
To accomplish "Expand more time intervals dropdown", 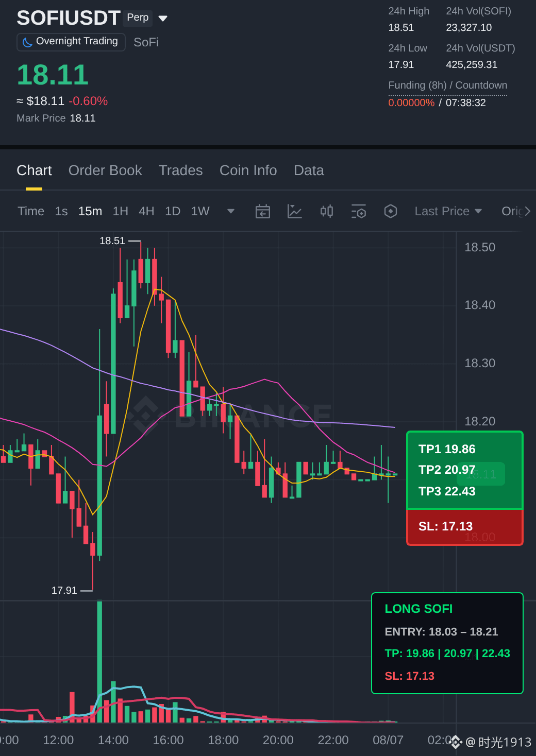I will 231,211.
